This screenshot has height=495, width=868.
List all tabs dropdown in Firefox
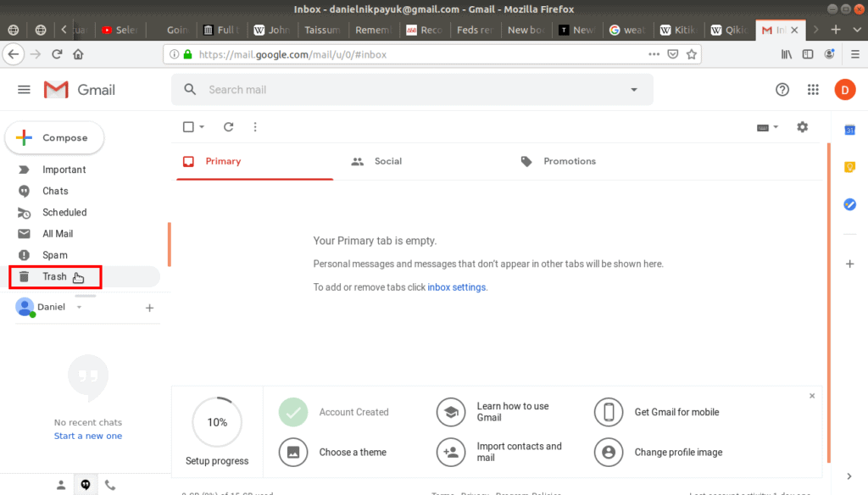pyautogui.click(x=857, y=30)
